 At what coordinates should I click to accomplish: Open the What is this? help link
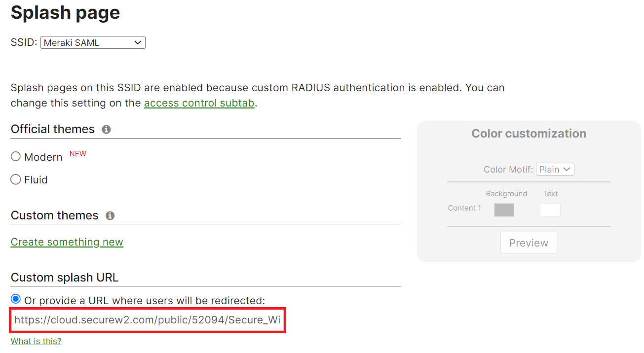point(36,341)
